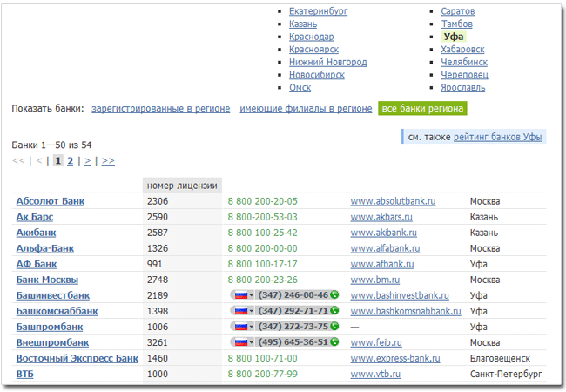Choose Череповец city link
The width and height of the screenshot is (566, 392).
pyautogui.click(x=464, y=75)
